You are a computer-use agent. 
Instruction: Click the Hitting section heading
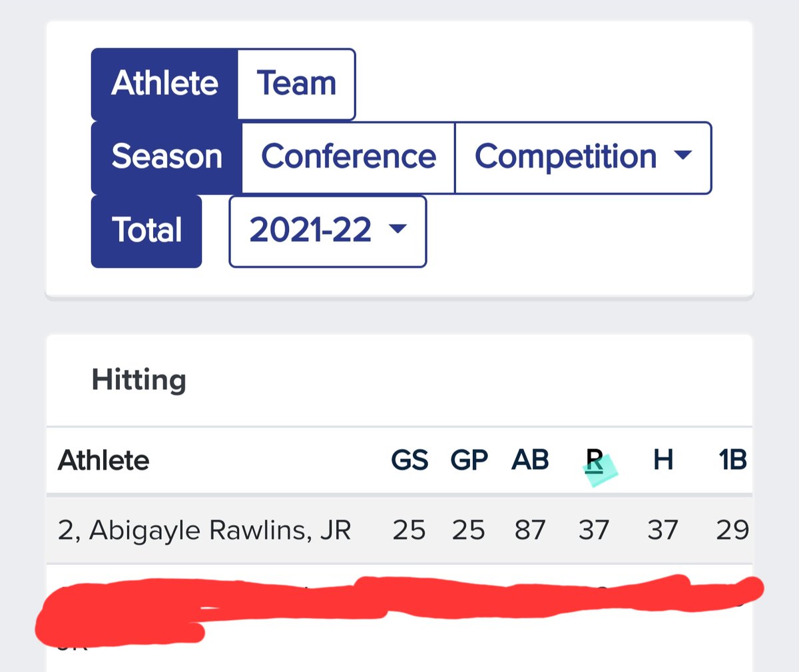point(138,381)
